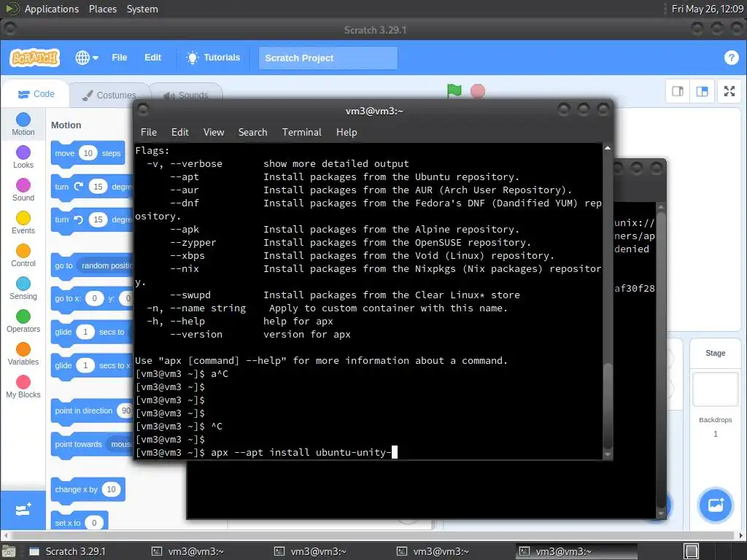This screenshot has width=747, height=560.
Task: Open the Tutorials lightbulb button
Action: click(213, 58)
